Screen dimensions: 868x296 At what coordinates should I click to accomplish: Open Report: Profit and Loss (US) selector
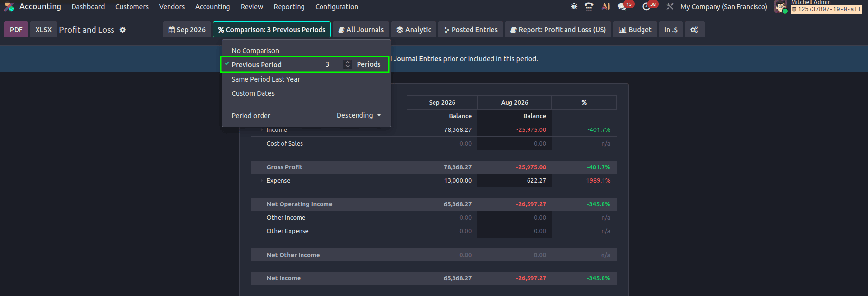click(x=558, y=30)
